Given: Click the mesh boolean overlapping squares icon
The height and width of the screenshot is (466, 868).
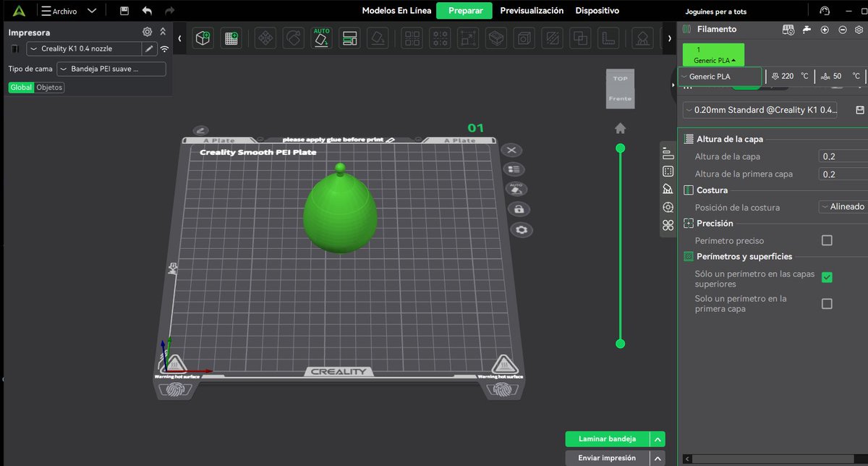Looking at the screenshot, I should click(579, 38).
